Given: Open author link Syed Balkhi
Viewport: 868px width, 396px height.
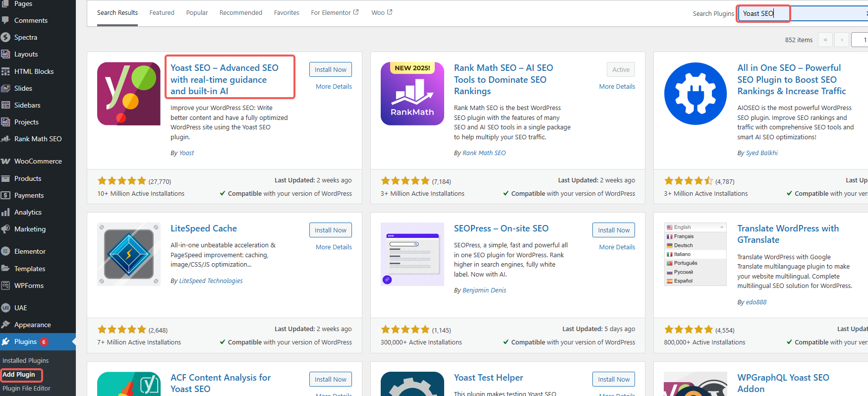Looking at the screenshot, I should [x=762, y=153].
